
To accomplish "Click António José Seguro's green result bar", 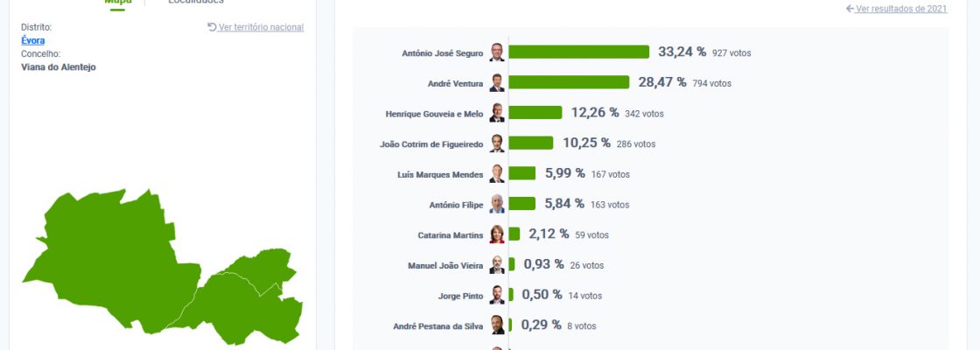I will pos(578,52).
